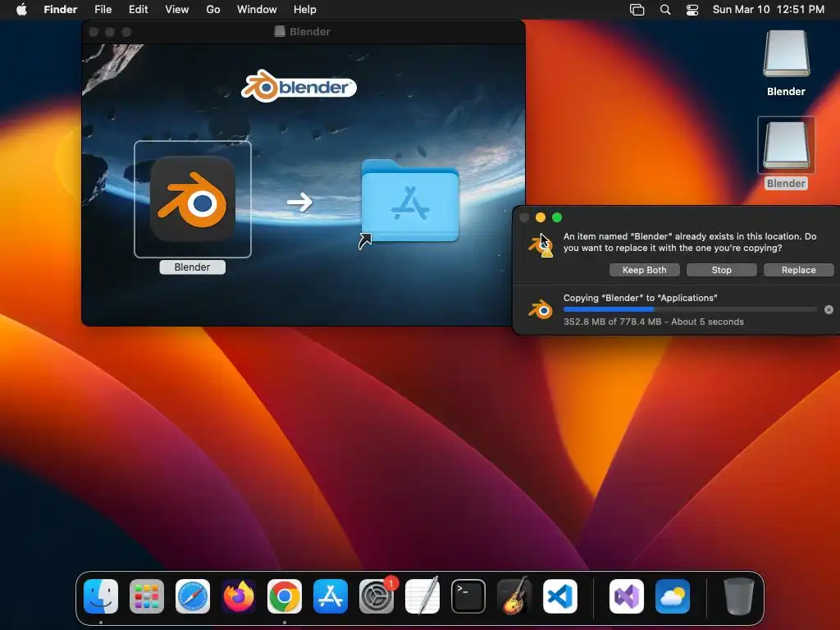This screenshot has height=630, width=840.
Task: Open Finder from the Dock
Action: (x=101, y=596)
